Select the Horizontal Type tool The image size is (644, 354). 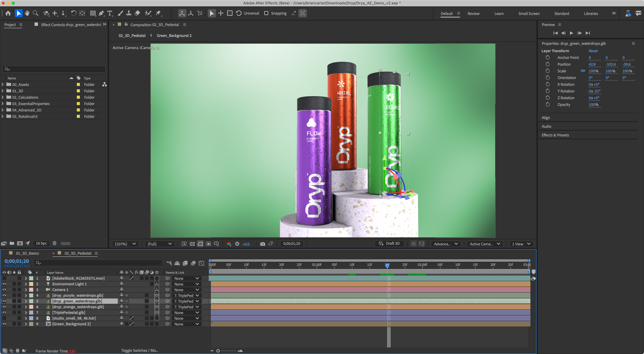pos(110,13)
